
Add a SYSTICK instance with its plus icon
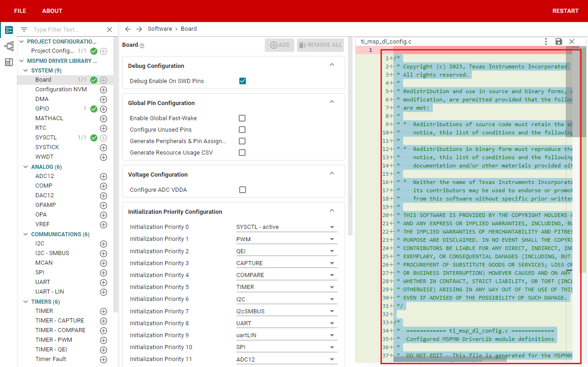coord(103,148)
